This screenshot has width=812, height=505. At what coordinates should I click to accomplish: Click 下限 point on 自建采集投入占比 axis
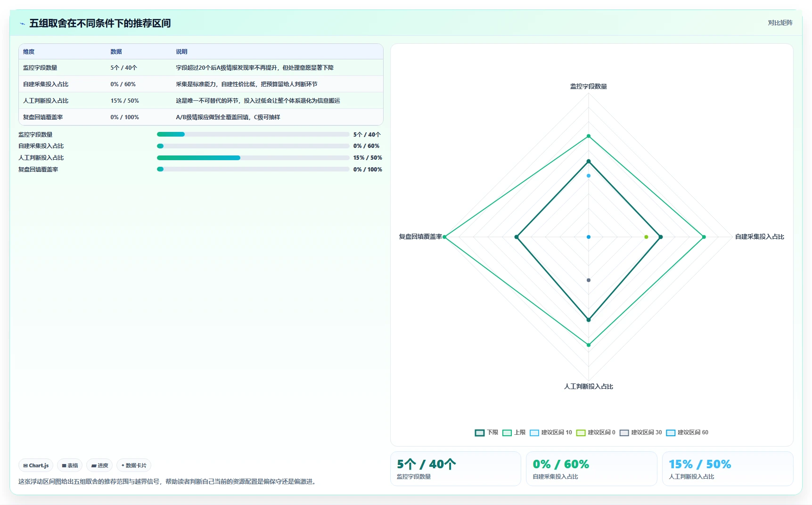[661, 237]
